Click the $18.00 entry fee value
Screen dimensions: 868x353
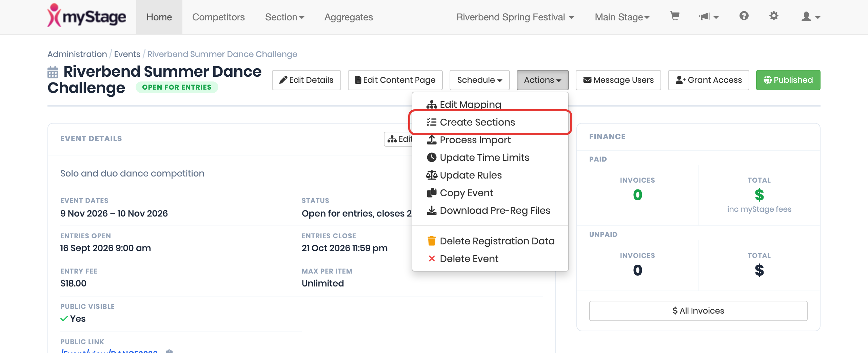click(x=73, y=283)
